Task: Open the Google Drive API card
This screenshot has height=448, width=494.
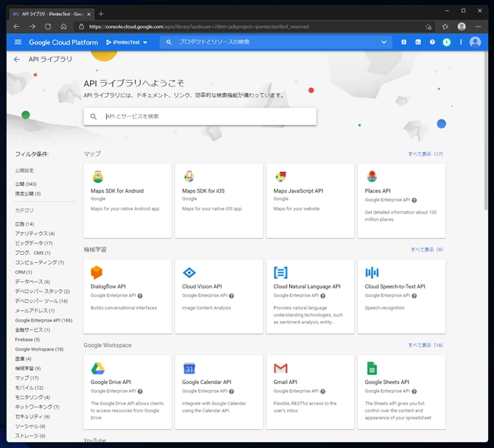Action: pyautogui.click(x=128, y=392)
